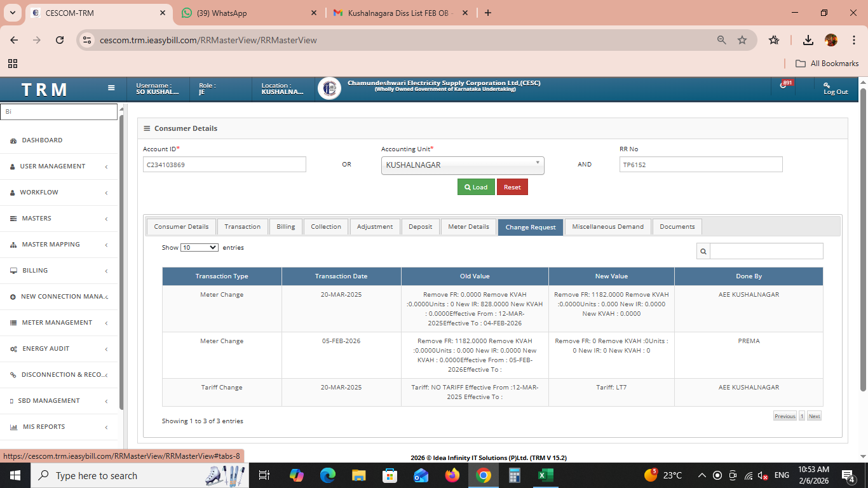Reload the page with the browser refresh icon

click(x=60, y=40)
